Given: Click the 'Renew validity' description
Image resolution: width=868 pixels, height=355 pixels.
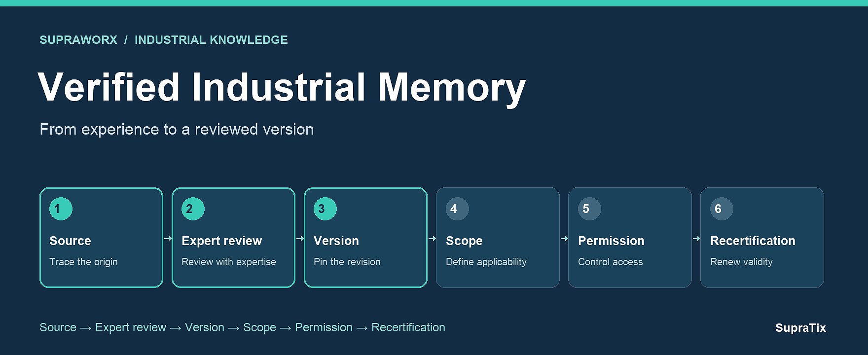Looking at the screenshot, I should 741,262.
